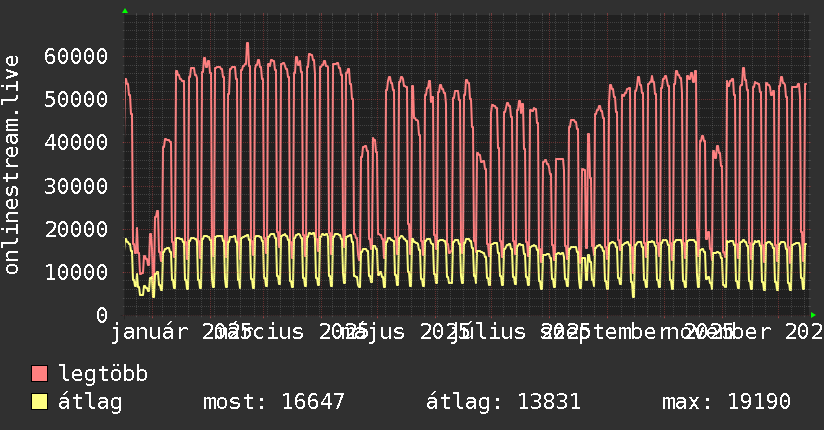Click the 0 y-axis label
Image resolution: width=824 pixels, height=430 pixels.
click(x=101, y=315)
